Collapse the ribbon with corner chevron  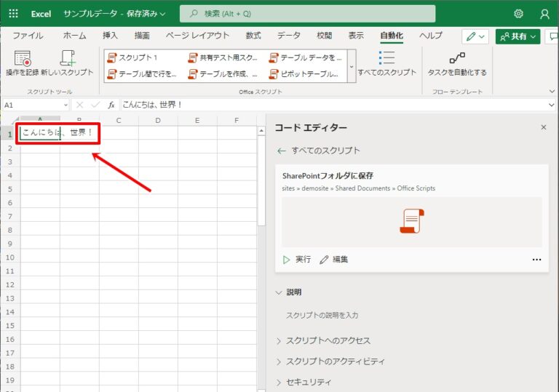pyautogui.click(x=552, y=92)
